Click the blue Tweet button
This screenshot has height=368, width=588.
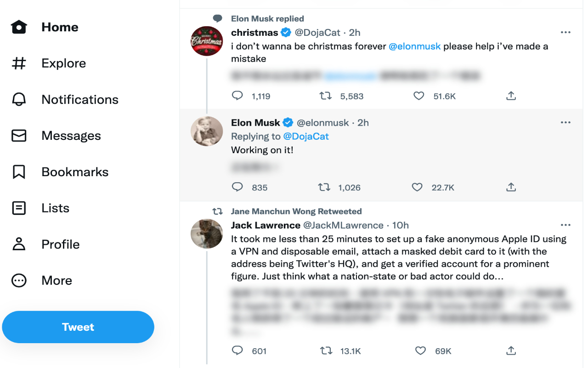click(78, 327)
